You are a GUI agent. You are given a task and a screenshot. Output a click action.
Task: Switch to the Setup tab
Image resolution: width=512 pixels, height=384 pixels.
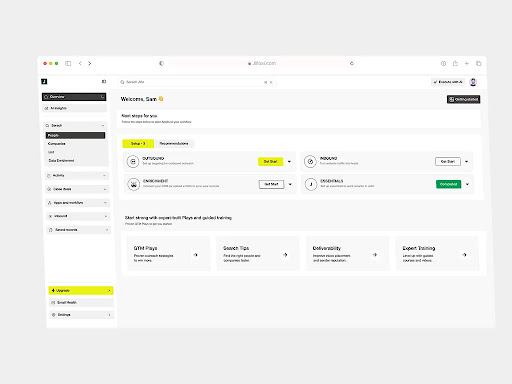tap(138, 144)
